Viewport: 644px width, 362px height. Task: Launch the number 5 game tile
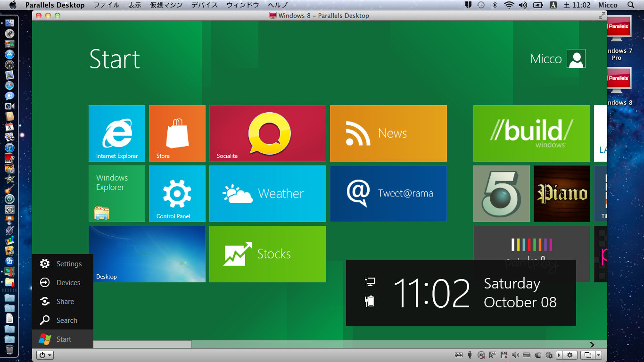[502, 194]
